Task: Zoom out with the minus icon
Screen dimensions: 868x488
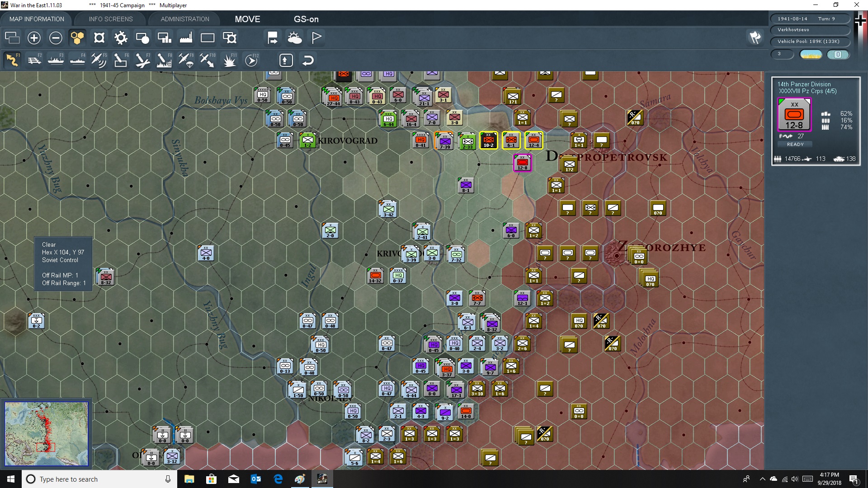Action: pos(56,38)
